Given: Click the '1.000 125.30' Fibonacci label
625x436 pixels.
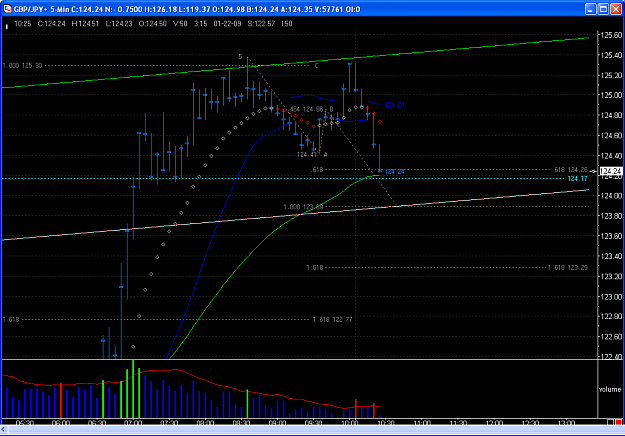Looking at the screenshot, I should point(22,65).
